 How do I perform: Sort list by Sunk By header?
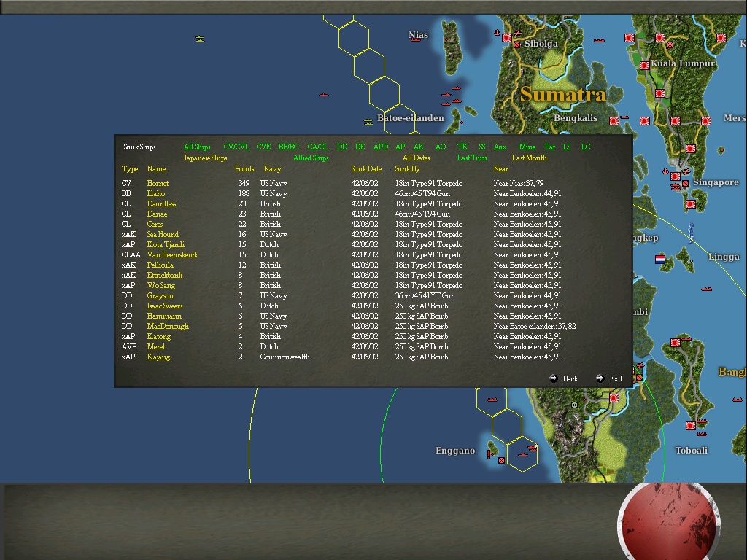(407, 168)
